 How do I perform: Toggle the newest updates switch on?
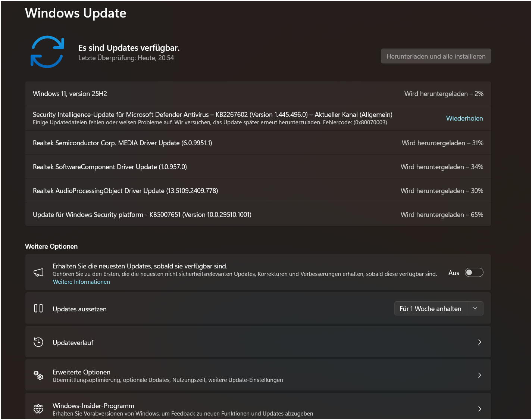(x=474, y=273)
